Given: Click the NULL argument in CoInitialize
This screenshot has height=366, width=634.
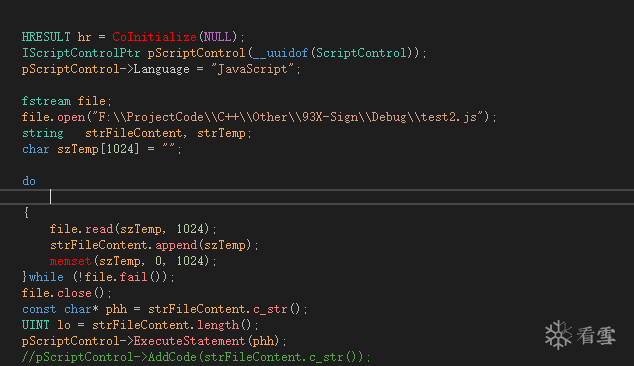Looking at the screenshot, I should [218, 37].
